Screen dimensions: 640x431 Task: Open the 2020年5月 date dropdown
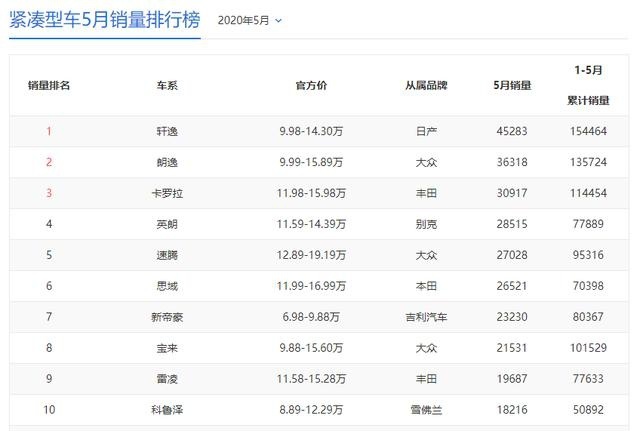tap(249, 20)
